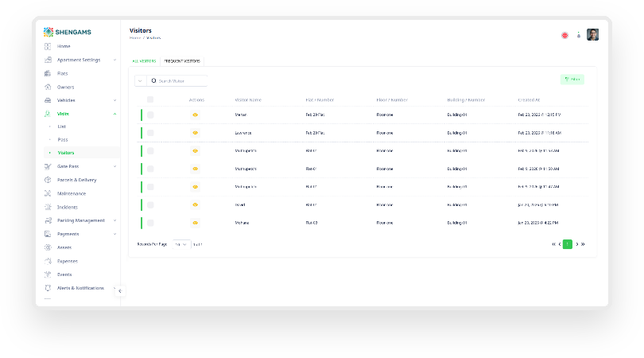This screenshot has width=644, height=358.
Task: Open the user profile avatar
Action: pyautogui.click(x=592, y=34)
